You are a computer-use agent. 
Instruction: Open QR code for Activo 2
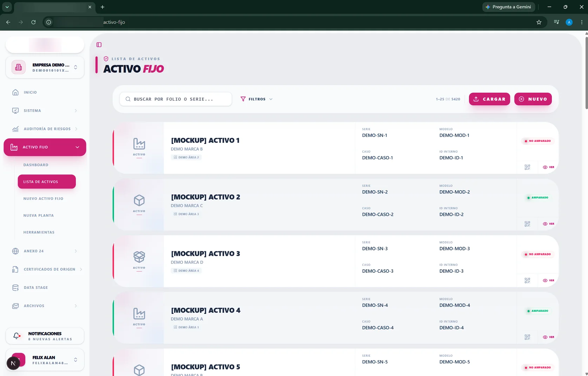[527, 224]
